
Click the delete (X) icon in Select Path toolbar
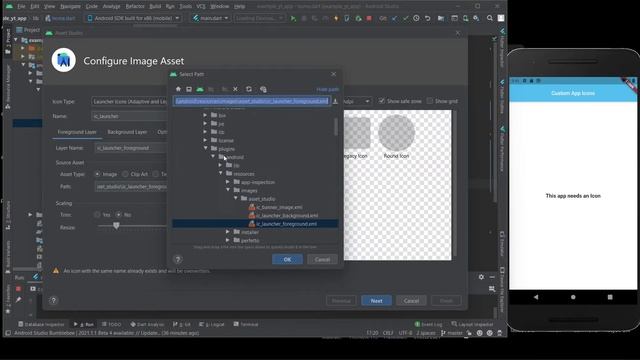(x=236, y=89)
